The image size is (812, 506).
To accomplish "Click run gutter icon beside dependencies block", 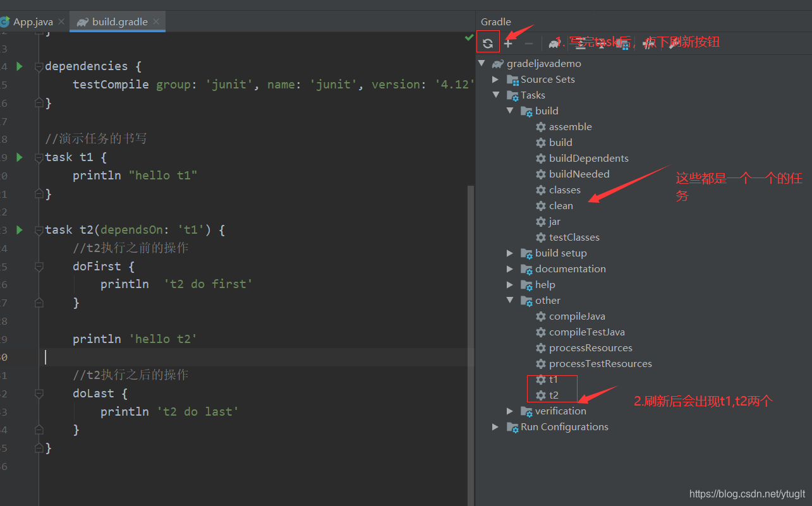I will 20,66.
